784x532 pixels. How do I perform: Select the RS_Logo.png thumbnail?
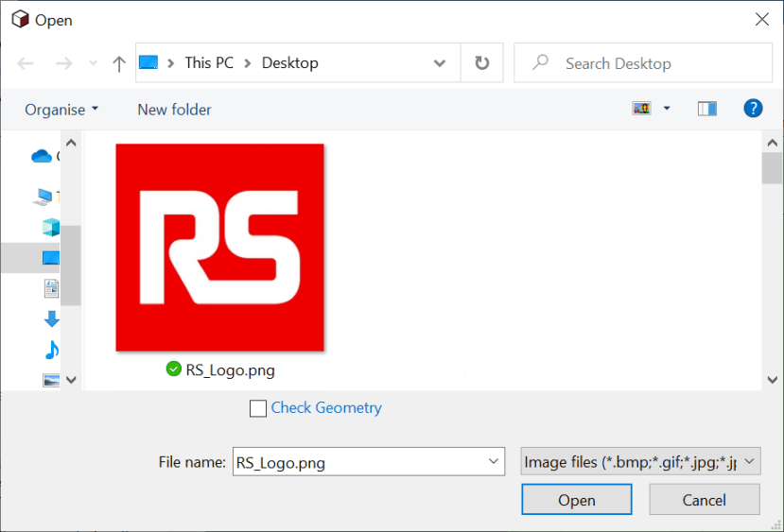(x=220, y=248)
